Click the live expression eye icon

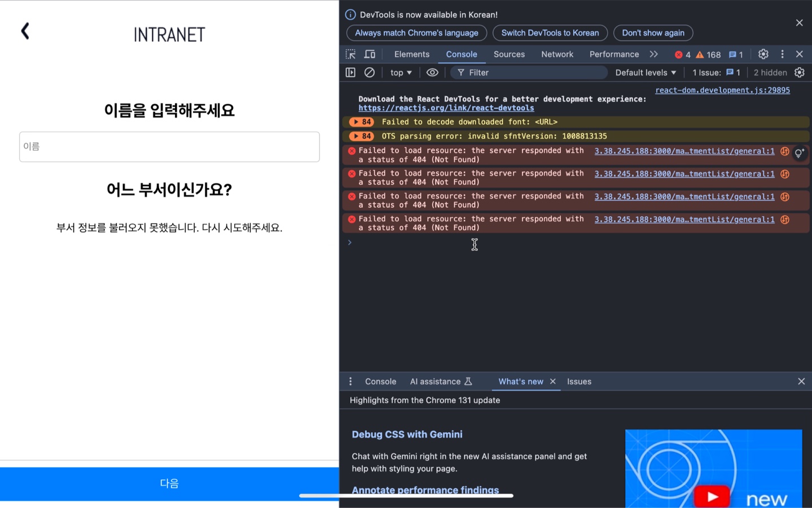(x=432, y=72)
